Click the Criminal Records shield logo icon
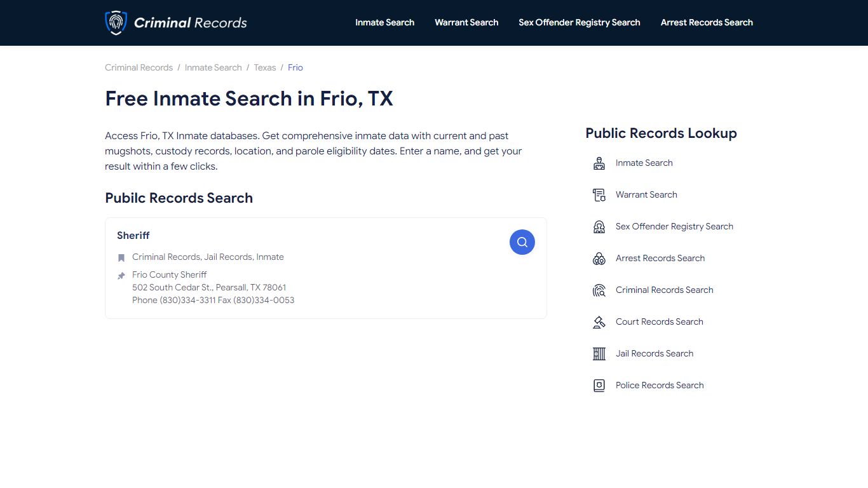The image size is (868, 488). pyautogui.click(x=116, y=22)
